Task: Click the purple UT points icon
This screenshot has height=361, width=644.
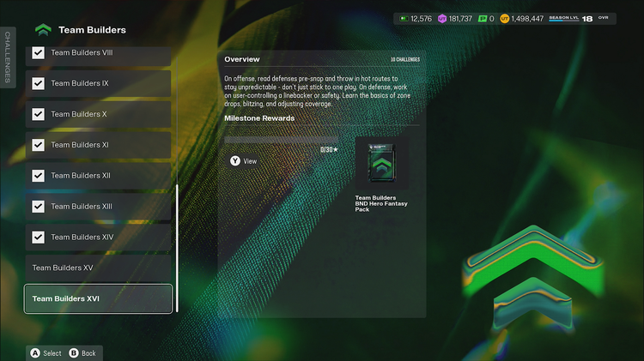Action: 442,18
